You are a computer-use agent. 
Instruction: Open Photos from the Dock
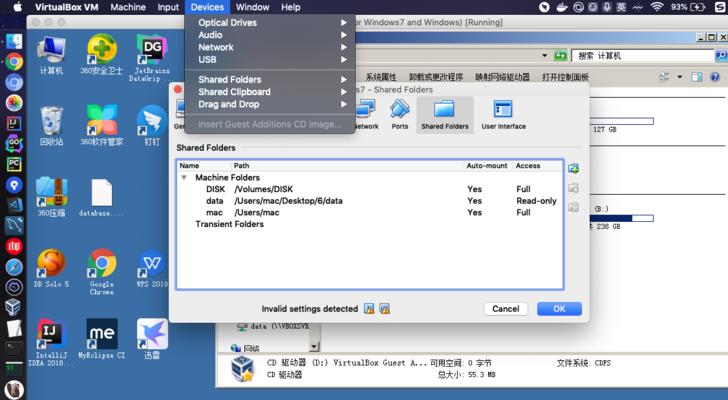(14, 103)
